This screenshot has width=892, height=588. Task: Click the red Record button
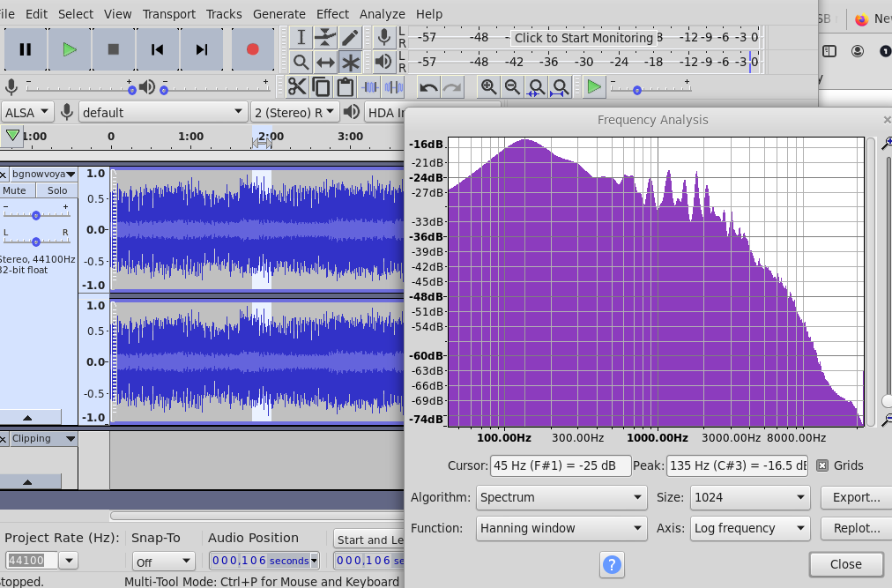pyautogui.click(x=253, y=49)
